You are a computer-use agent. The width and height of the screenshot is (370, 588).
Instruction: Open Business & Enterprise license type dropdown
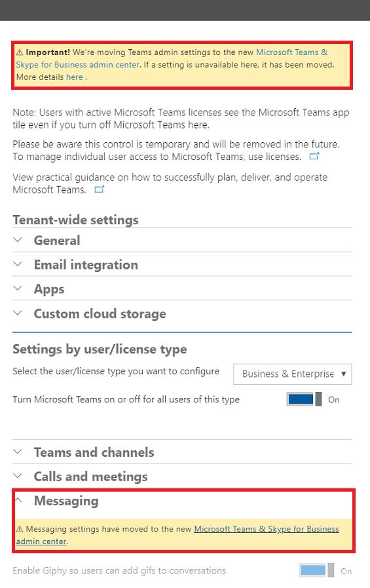293,374
